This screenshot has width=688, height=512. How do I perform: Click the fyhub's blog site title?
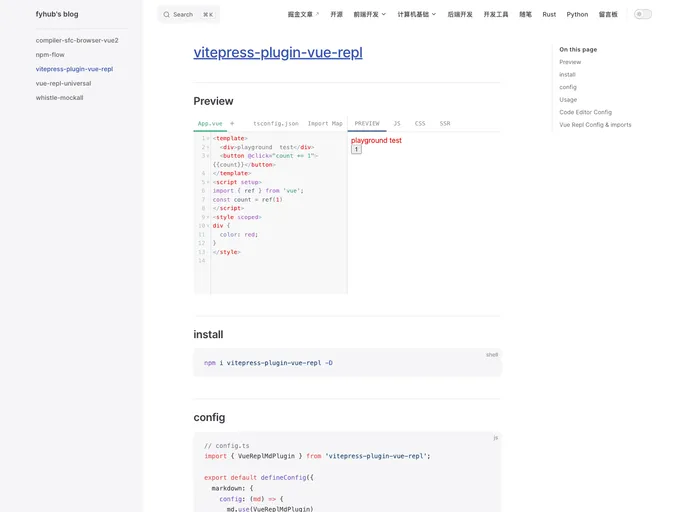[57, 14]
